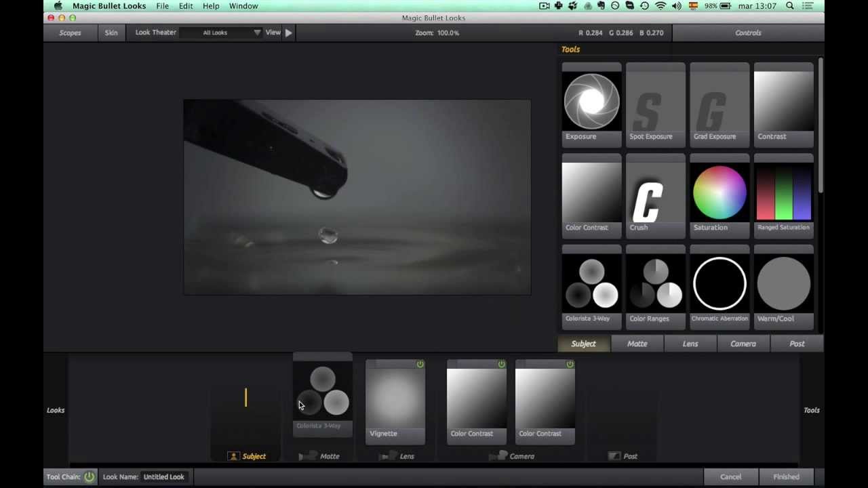Image resolution: width=868 pixels, height=488 pixels.
Task: Click the Subject section label in tool chain
Action: tap(248, 456)
